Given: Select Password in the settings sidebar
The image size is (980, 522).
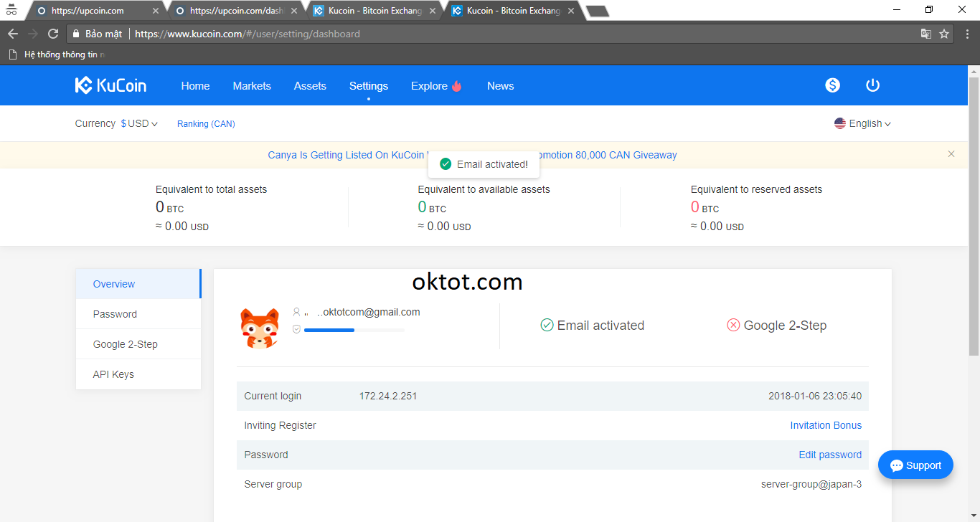Looking at the screenshot, I should [115, 314].
